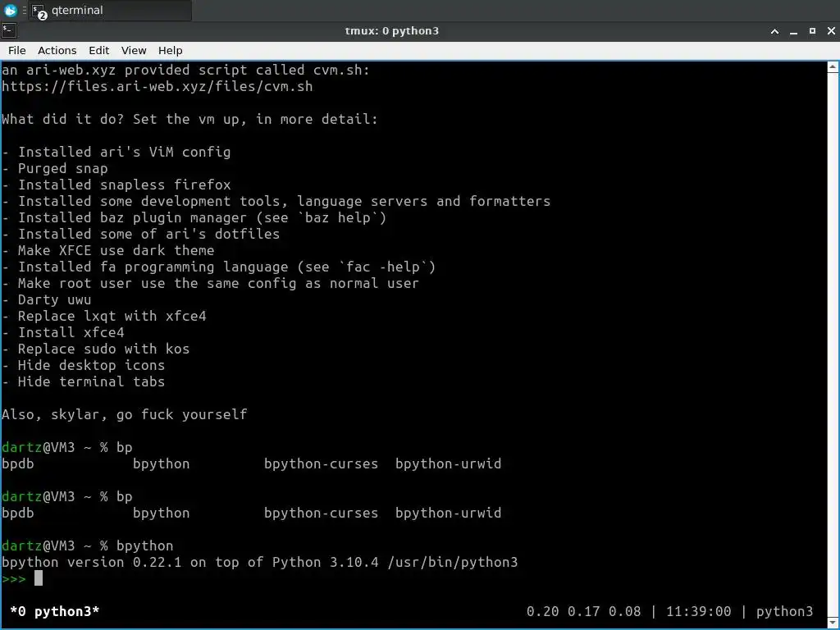
Task: Click the 'Installed ari's ViM config' line
Action: point(116,152)
